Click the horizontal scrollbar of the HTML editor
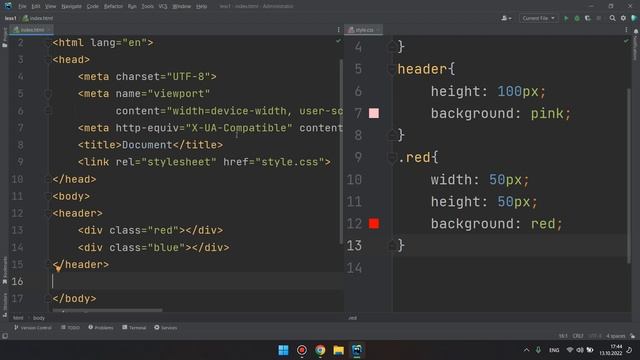This screenshot has height=360, width=640. [107, 311]
